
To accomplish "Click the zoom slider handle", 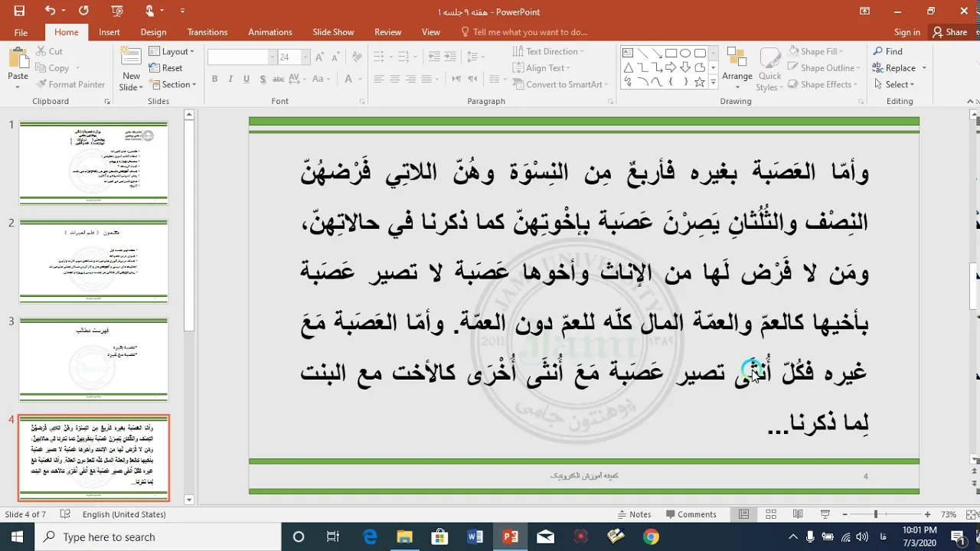I will [875, 514].
